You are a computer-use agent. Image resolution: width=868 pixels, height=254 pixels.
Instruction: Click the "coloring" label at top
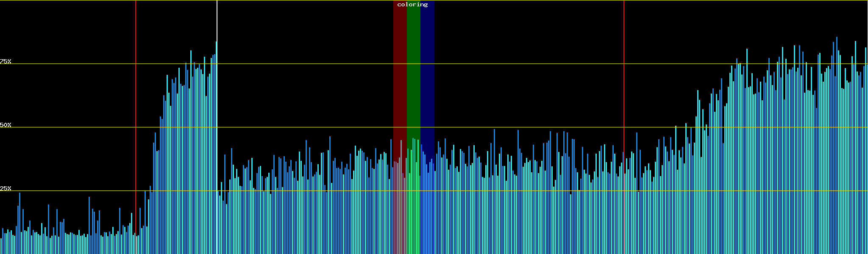(x=412, y=5)
